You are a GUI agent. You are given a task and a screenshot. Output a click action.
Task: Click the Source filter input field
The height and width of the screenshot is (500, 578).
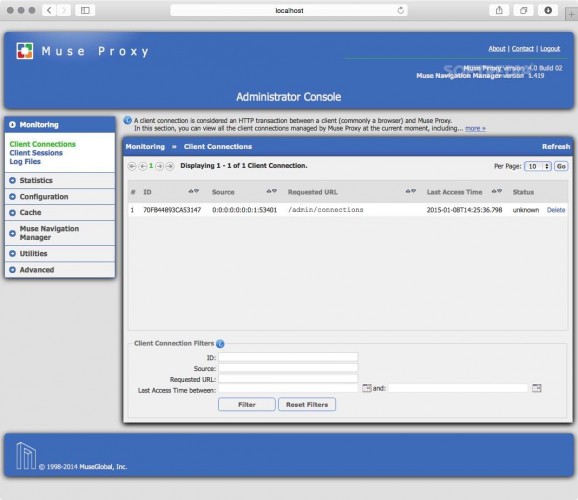click(288, 368)
